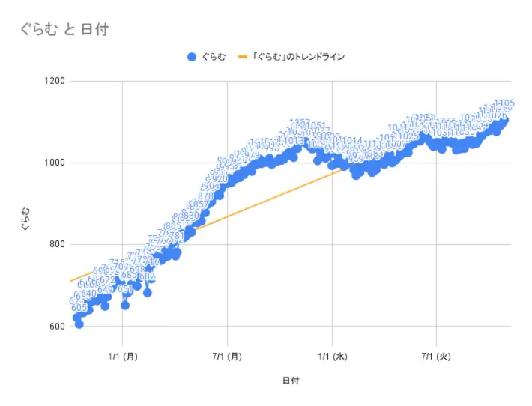This screenshot has height=406, width=532.
Task: Select the data label 651
Action: (x=125, y=289)
